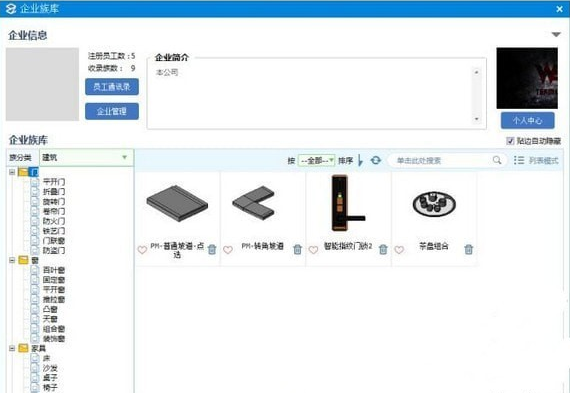Click the refresh icon in the toolbar
This screenshot has width=570, height=393.
tap(376, 160)
